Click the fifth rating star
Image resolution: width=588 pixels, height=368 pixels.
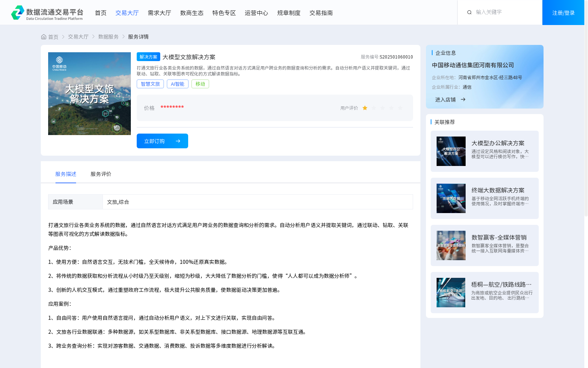point(400,108)
